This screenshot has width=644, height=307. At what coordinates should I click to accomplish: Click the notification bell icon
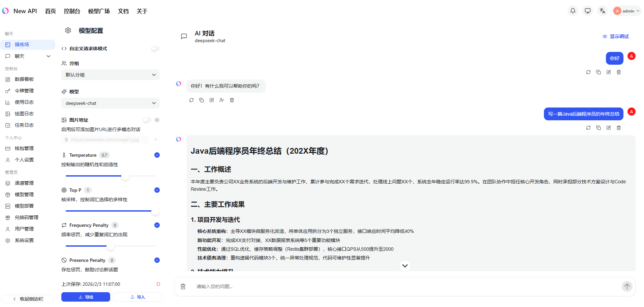[x=573, y=11]
